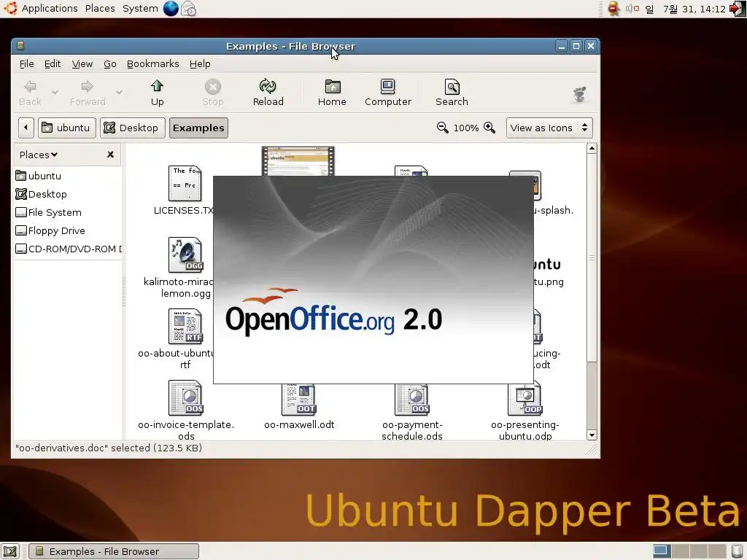This screenshot has height=560, width=747.
Task: Select Floppy Drive in Places sidebar
Action: click(x=50, y=231)
